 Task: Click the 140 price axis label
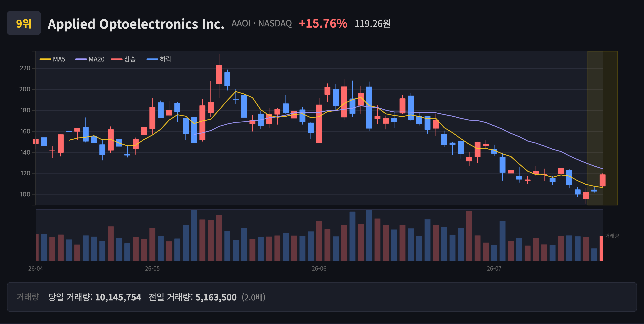pyautogui.click(x=25, y=152)
